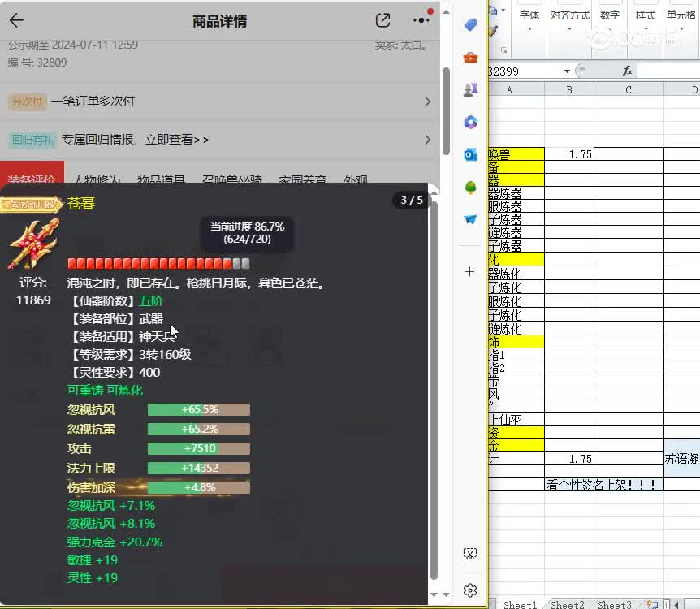Select the 1.75 cell in the 计 row

569,459
